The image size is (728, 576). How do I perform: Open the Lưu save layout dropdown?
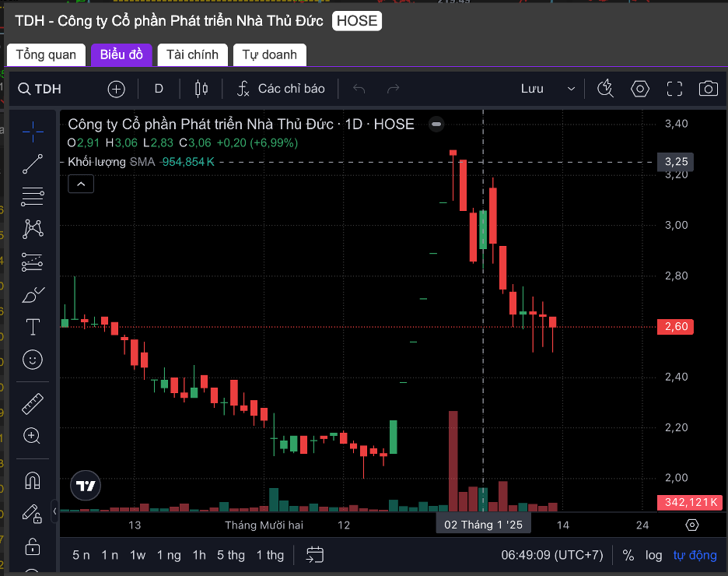tap(548, 89)
